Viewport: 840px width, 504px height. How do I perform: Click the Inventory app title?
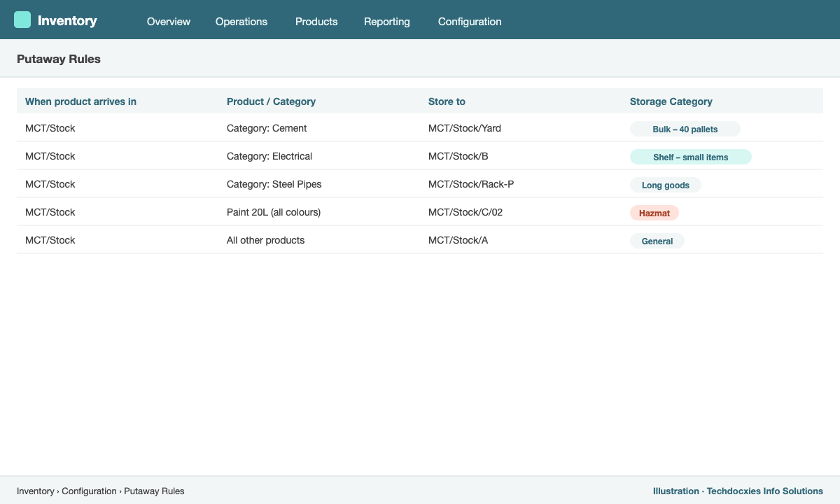pos(67,20)
